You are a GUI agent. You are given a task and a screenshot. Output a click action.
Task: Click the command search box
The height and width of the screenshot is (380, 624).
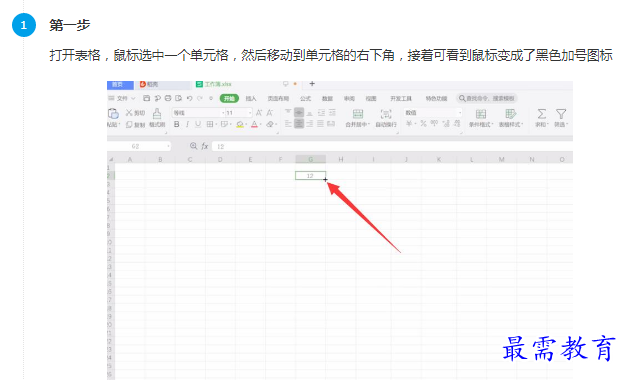pyautogui.click(x=487, y=98)
